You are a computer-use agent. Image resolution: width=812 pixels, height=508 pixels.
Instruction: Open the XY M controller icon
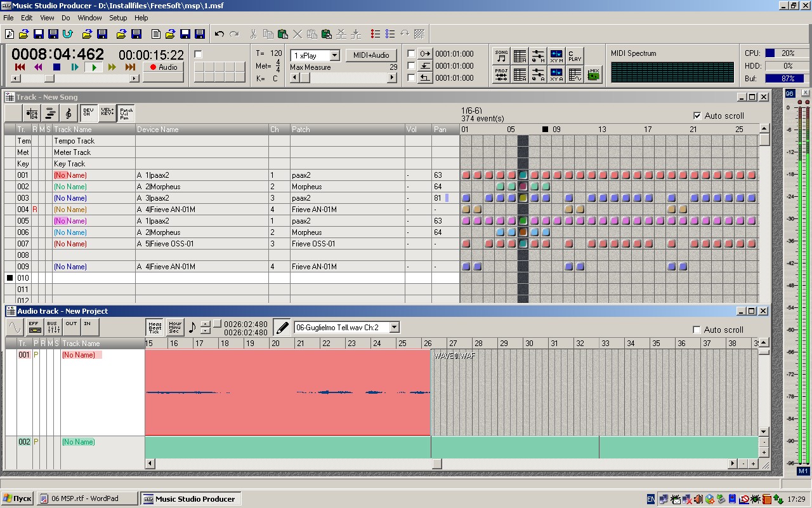(556, 56)
